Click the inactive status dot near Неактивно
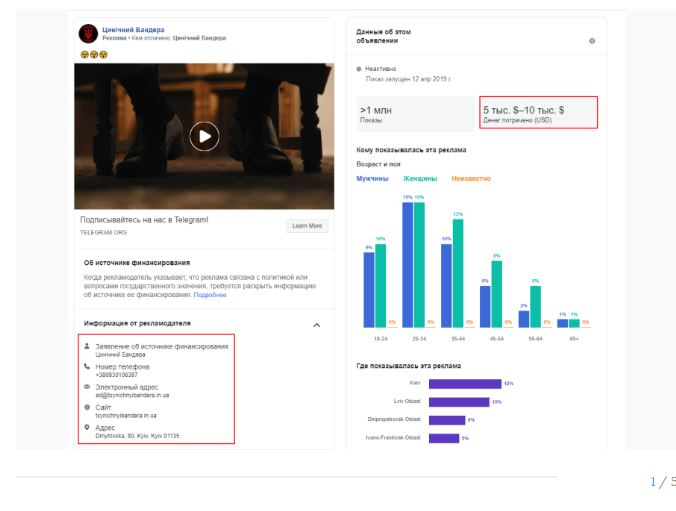 [x=359, y=69]
